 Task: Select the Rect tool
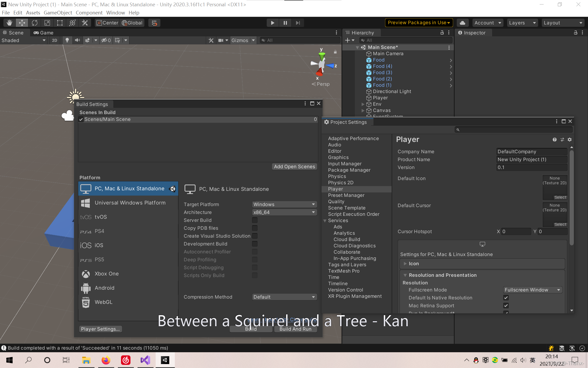pyautogui.click(x=60, y=23)
